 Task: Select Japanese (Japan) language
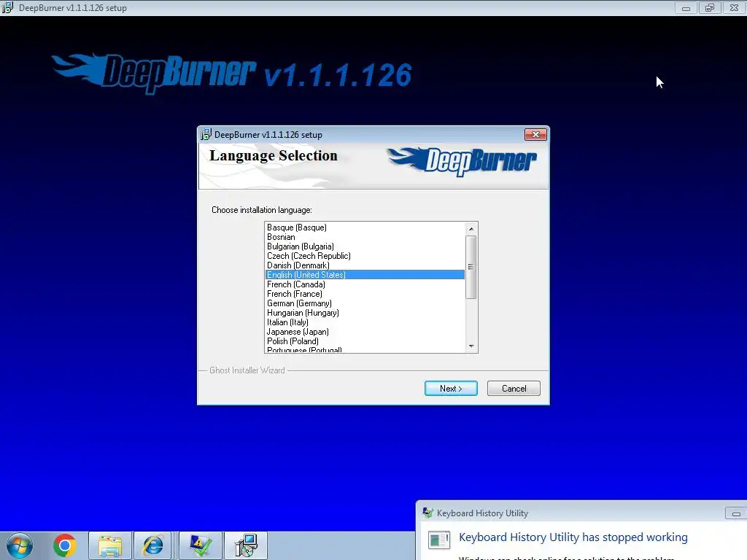pyautogui.click(x=365, y=332)
